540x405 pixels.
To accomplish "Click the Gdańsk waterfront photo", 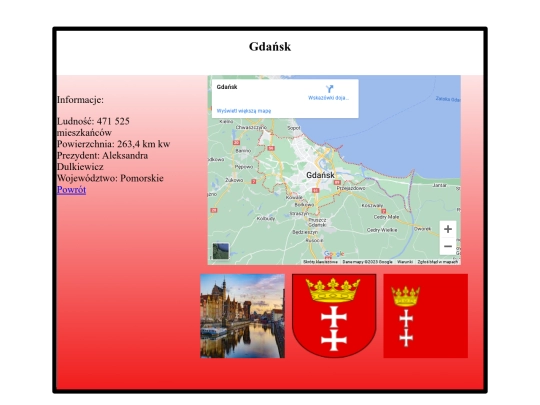I will coord(242,316).
